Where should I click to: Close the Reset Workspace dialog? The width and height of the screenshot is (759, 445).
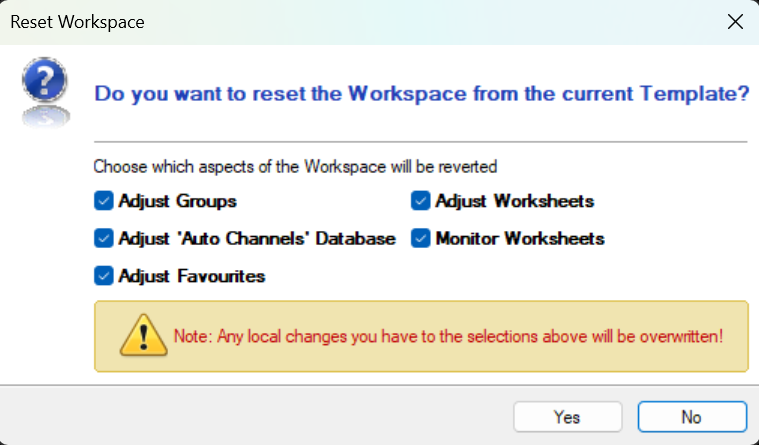pyautogui.click(x=735, y=22)
